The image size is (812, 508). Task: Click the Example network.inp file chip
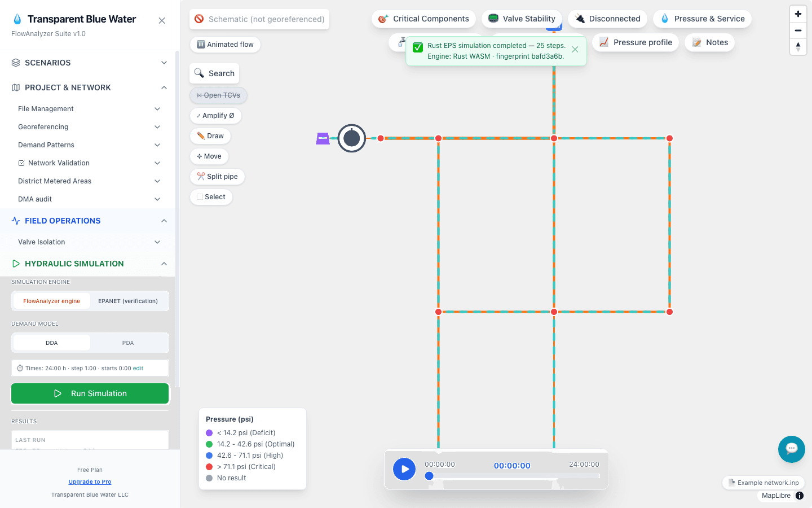click(x=764, y=483)
